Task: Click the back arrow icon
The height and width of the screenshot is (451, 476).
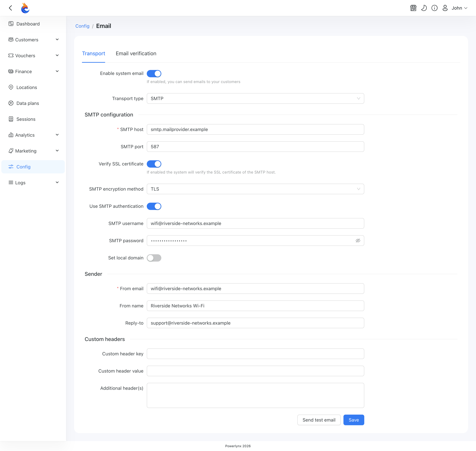Action: click(x=11, y=8)
